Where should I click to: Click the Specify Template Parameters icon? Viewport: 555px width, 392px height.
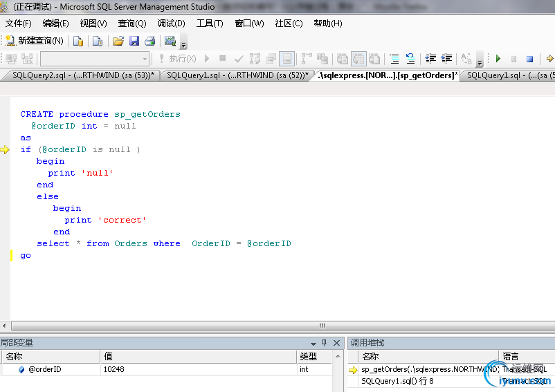(466, 59)
